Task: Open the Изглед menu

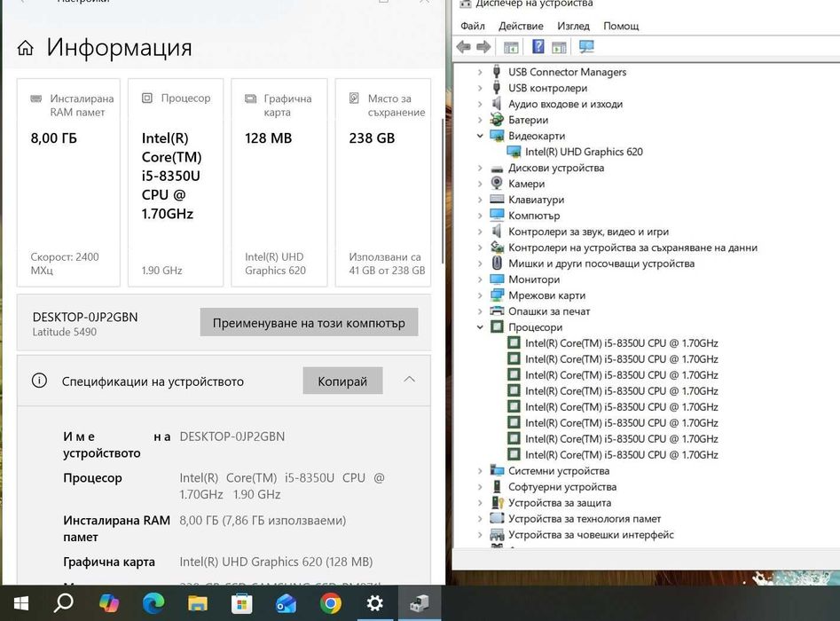Action: coord(573,26)
